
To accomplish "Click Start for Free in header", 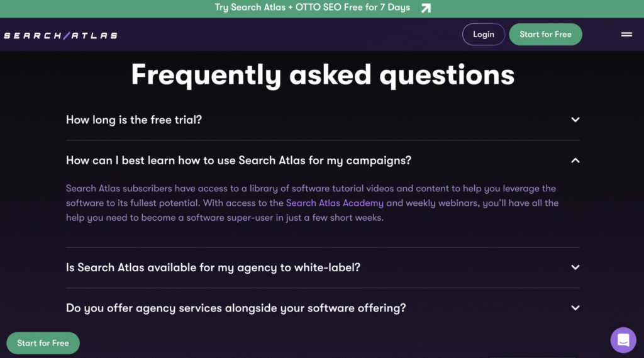I will (545, 35).
